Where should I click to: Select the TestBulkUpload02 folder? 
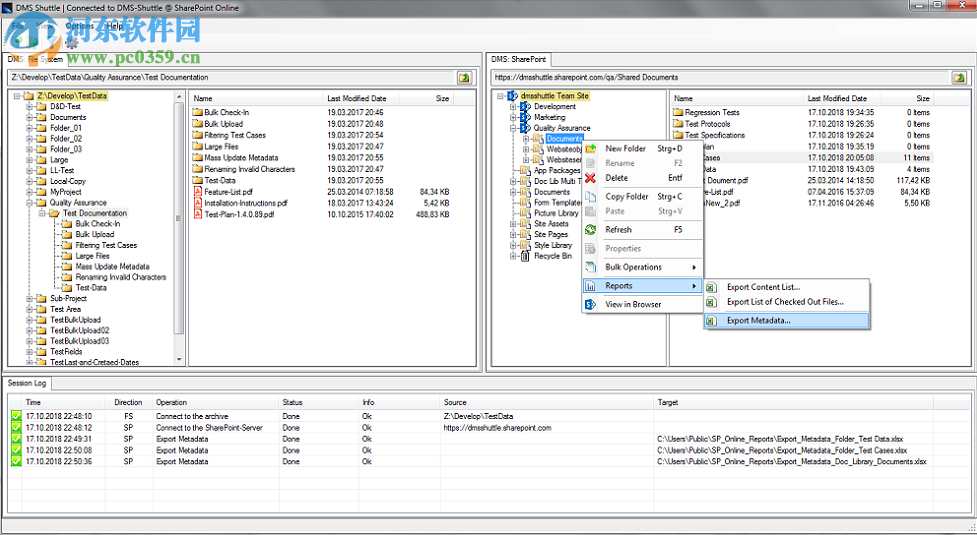pos(79,331)
